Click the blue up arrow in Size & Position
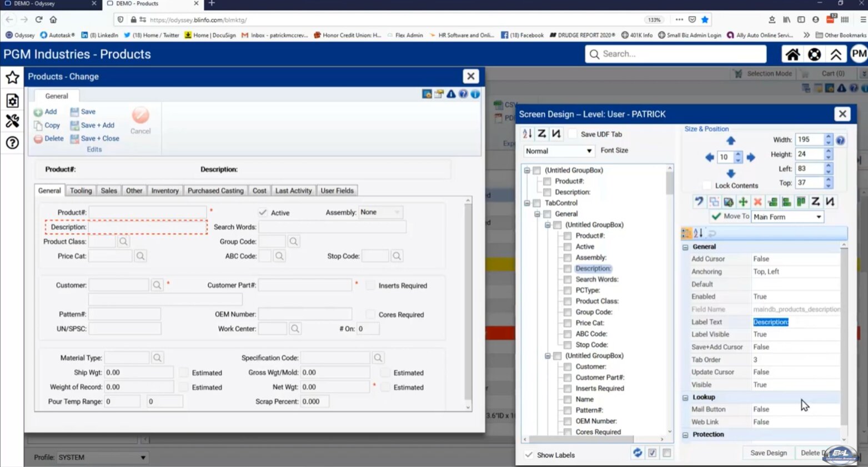868x467 pixels. pyautogui.click(x=731, y=141)
